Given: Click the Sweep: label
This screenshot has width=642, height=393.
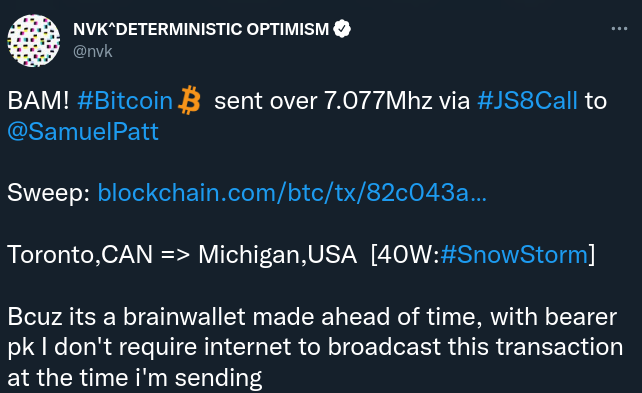Looking at the screenshot, I should point(48,193).
